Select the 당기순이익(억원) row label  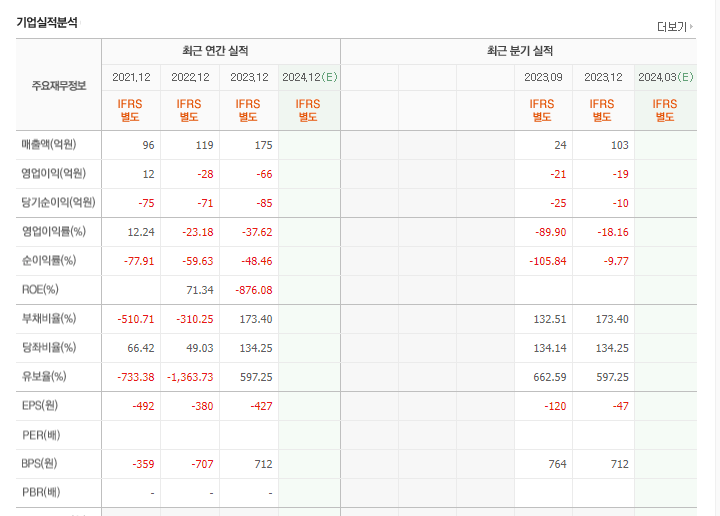click(x=58, y=203)
